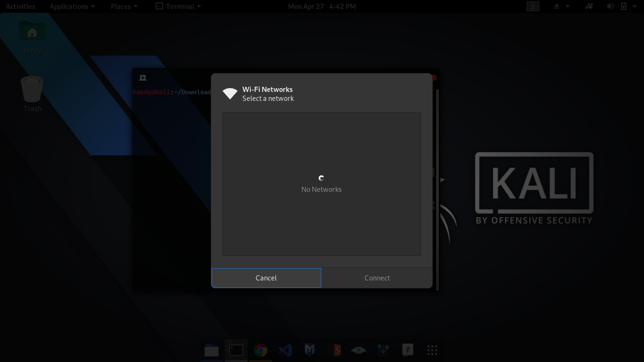Open the Trash icon on desktop
This screenshot has width=644, height=362.
32,94
